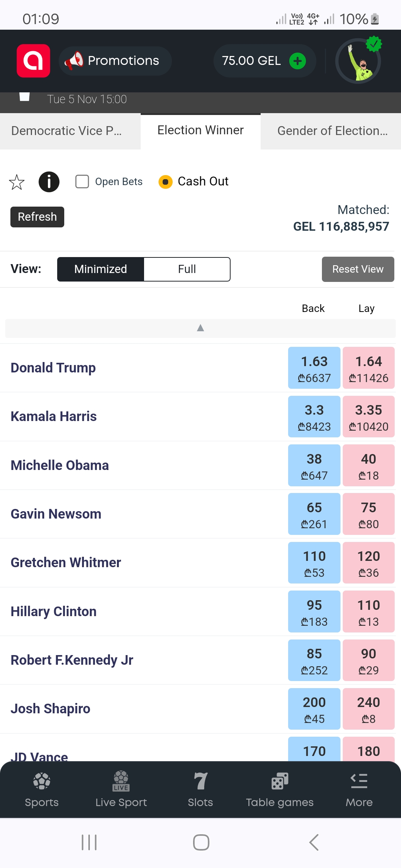Open the user profile avatar
Screen dimensions: 401x868
358,61
